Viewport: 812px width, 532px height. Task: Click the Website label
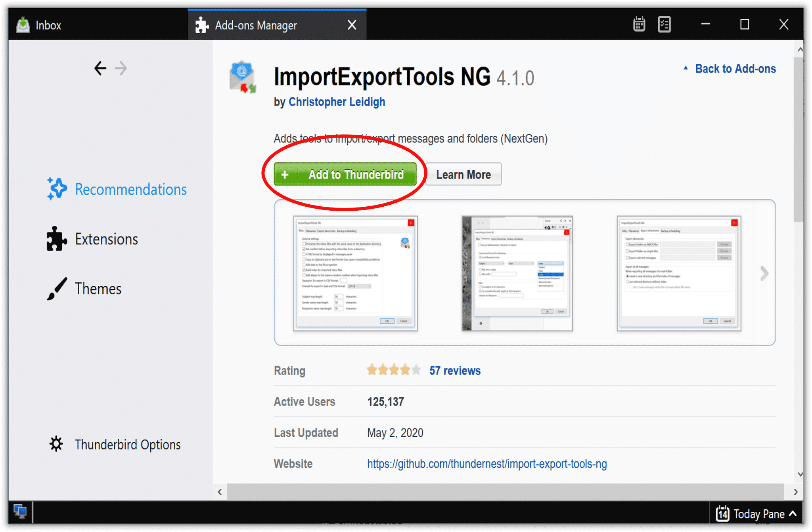[x=293, y=464]
